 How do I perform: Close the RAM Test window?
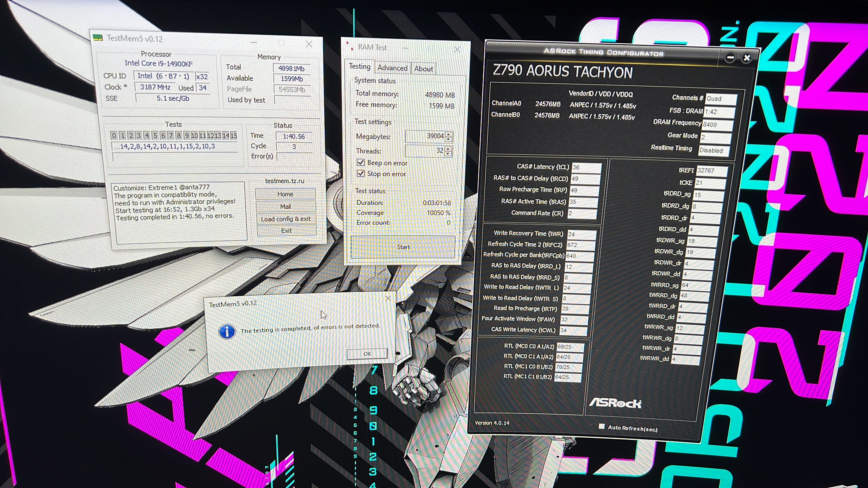point(457,50)
